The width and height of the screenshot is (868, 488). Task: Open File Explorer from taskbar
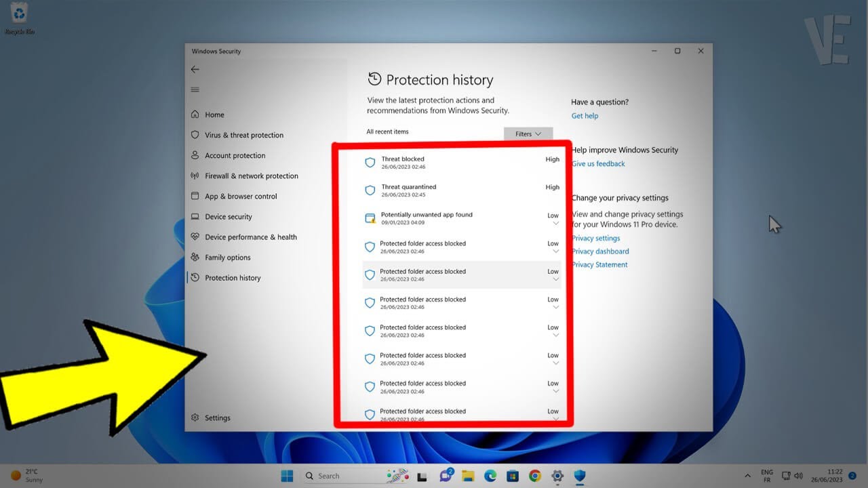(x=468, y=476)
